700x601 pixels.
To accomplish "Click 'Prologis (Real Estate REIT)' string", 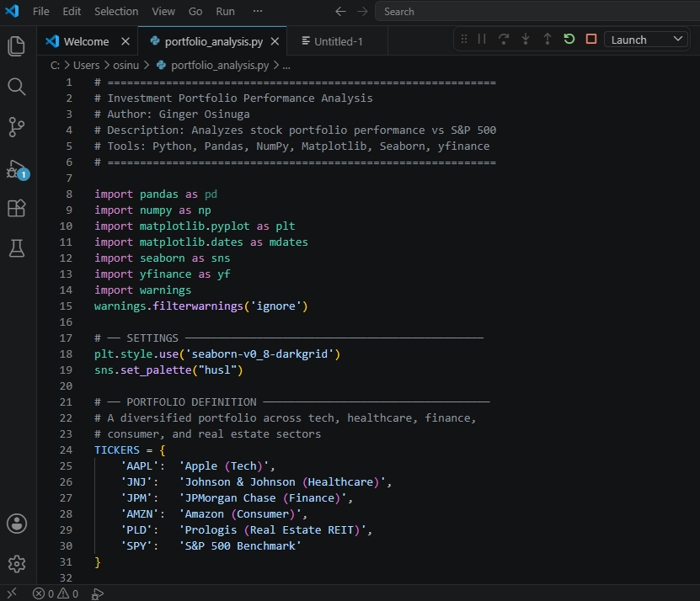I will pyautogui.click(x=273, y=530).
